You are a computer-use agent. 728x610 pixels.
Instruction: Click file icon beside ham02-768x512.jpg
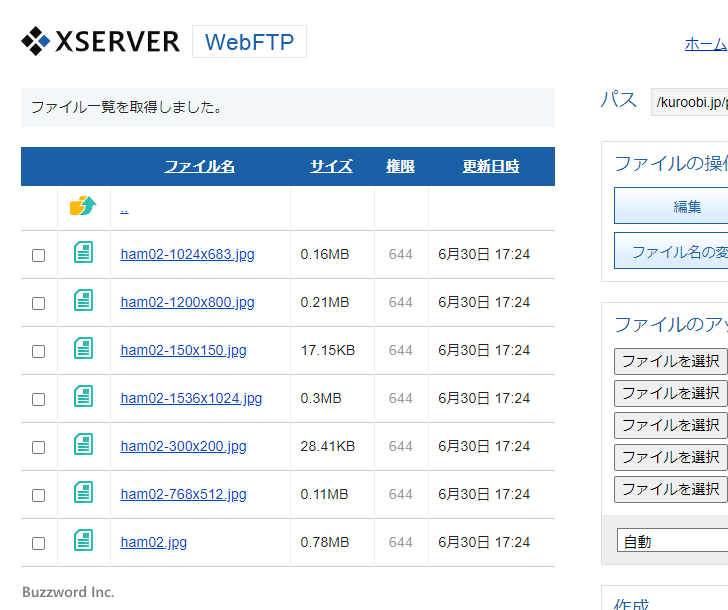point(84,493)
